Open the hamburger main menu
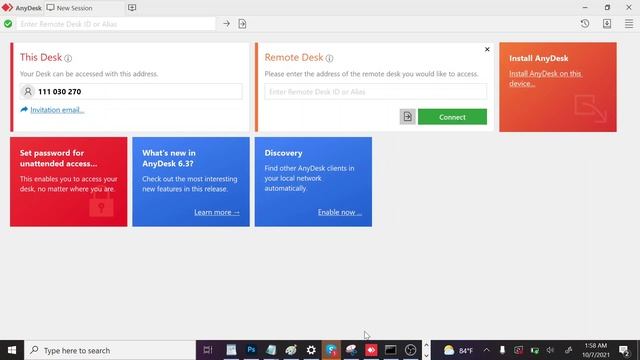Screen dimensions: 640x360 629,24
